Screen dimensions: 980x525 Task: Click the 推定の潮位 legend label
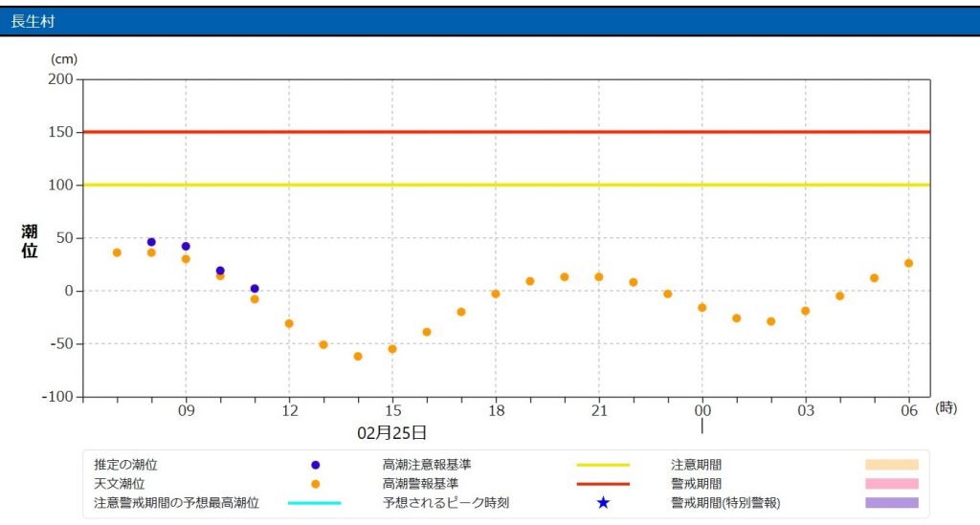click(x=125, y=465)
